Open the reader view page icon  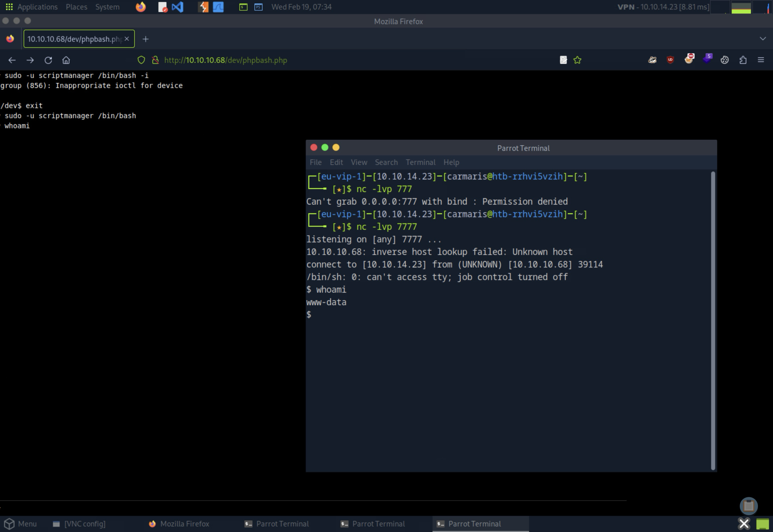563,60
